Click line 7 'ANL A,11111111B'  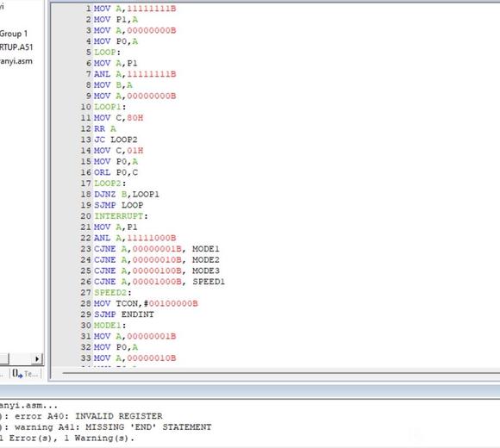click(134, 74)
